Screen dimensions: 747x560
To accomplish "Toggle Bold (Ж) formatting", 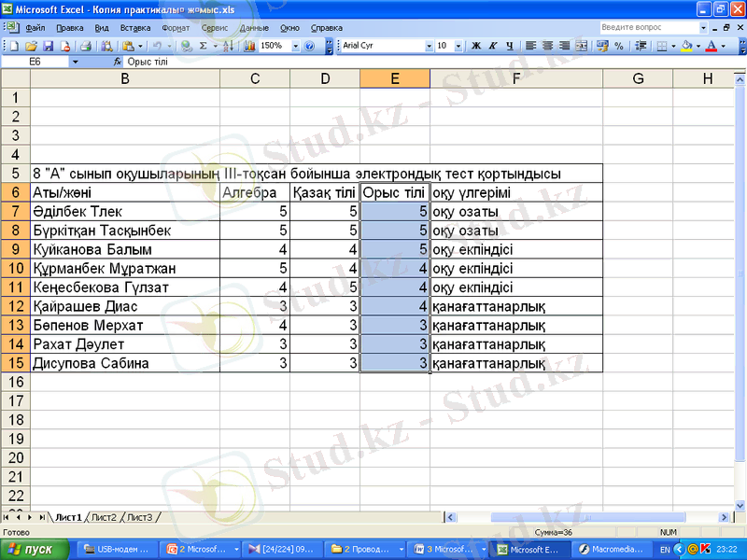I will pyautogui.click(x=477, y=46).
